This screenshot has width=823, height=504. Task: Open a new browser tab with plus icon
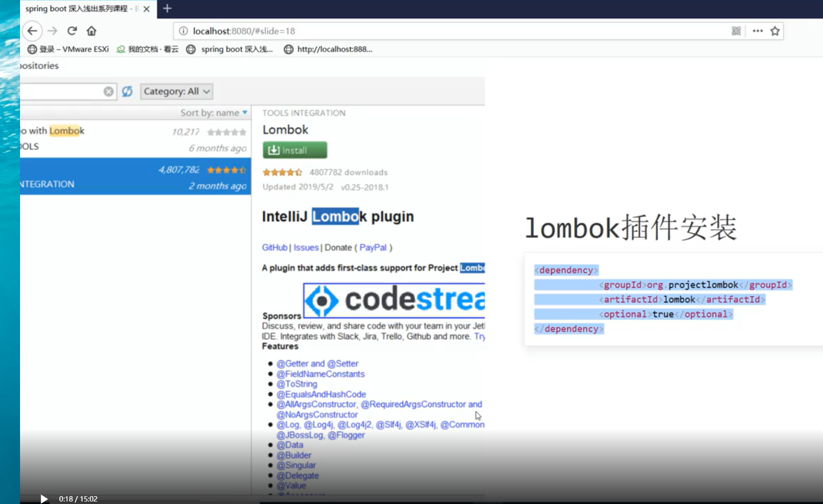(167, 8)
